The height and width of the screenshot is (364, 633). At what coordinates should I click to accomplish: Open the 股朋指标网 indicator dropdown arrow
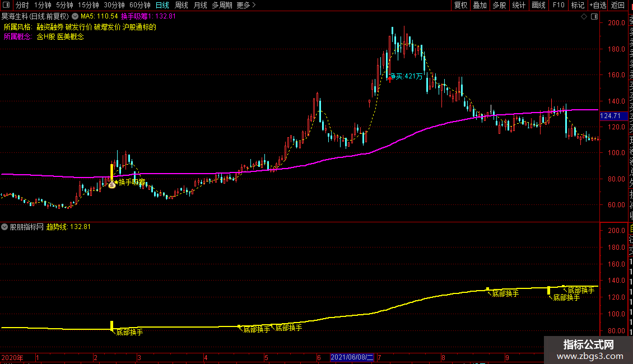tap(4, 227)
